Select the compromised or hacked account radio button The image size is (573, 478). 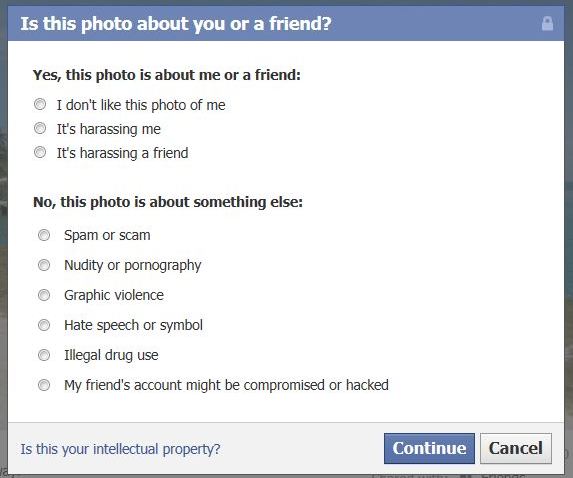pyautogui.click(x=44, y=385)
